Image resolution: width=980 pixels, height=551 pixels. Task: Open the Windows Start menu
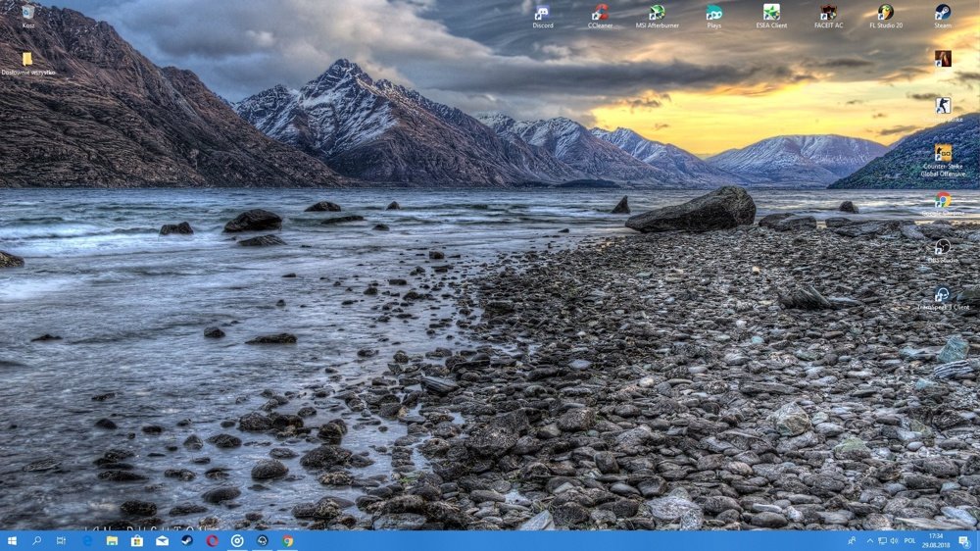coord(12,541)
